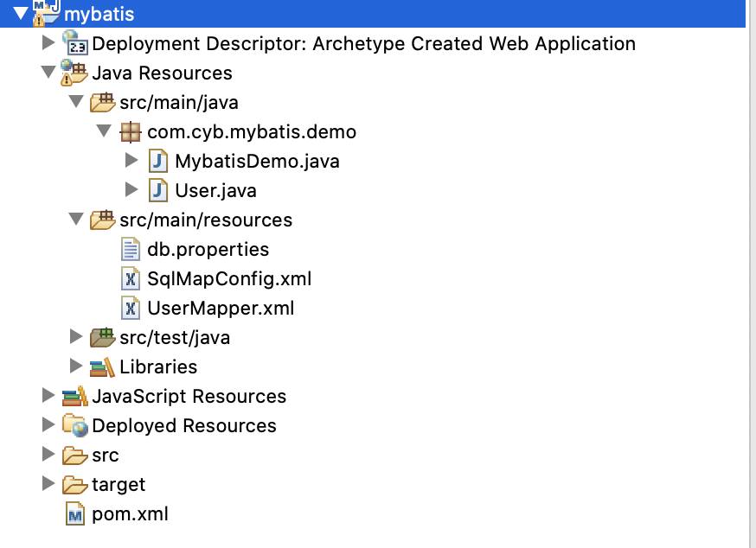
Task: Open SqlMapConfig.xml file name
Action: tap(229, 279)
